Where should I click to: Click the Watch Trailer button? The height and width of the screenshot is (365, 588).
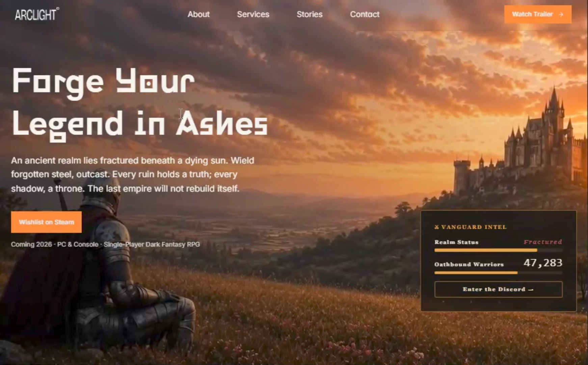(538, 14)
